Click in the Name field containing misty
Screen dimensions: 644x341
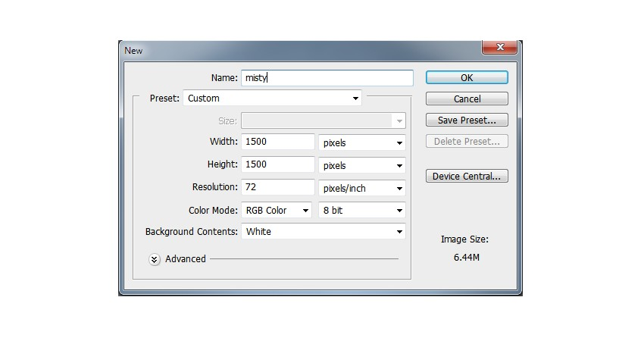[x=327, y=77]
